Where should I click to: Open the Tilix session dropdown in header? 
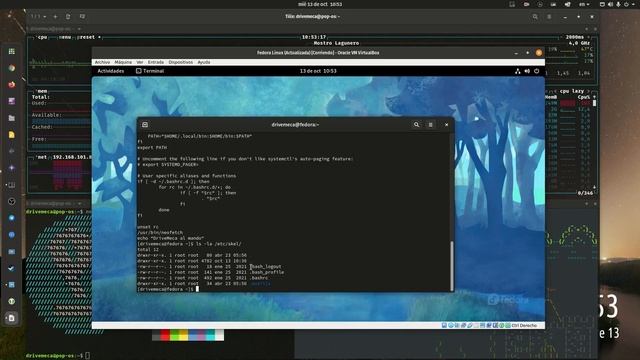point(38,17)
